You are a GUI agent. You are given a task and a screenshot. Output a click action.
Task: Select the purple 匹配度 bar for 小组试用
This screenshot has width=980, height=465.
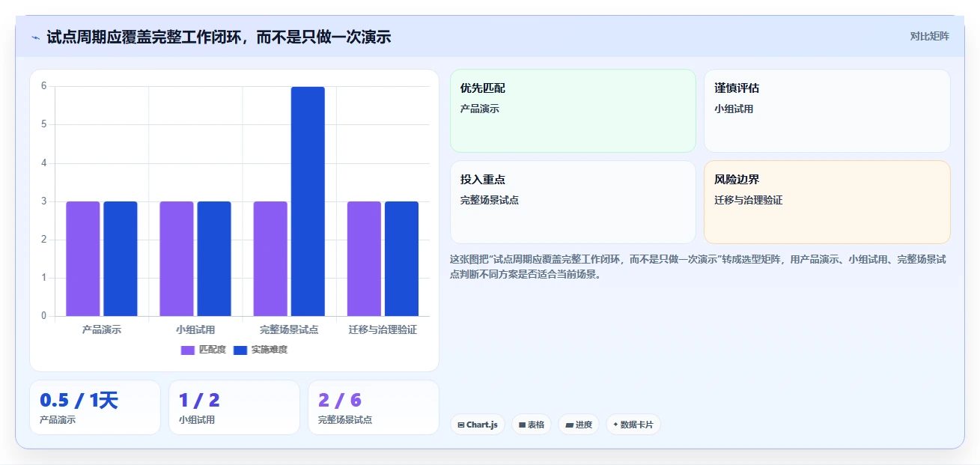click(177, 258)
